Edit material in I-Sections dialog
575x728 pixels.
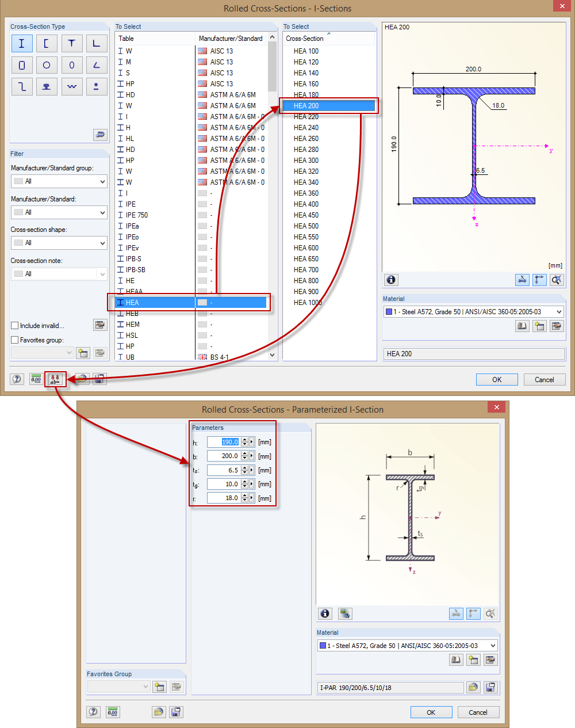(557, 326)
